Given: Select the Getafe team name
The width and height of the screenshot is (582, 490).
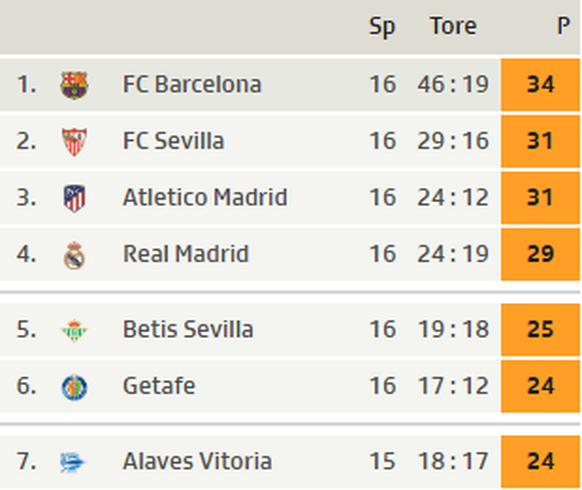Looking at the screenshot, I should pos(159,386).
